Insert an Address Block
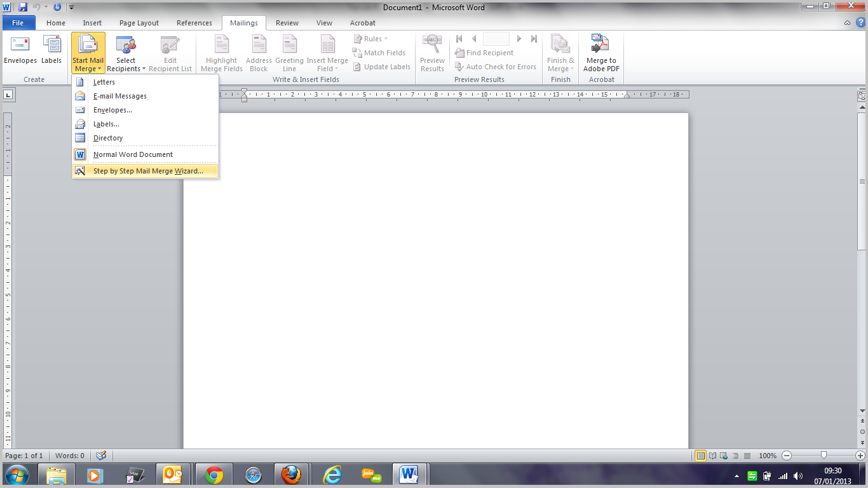This screenshot has height=488, width=868. pyautogui.click(x=259, y=53)
